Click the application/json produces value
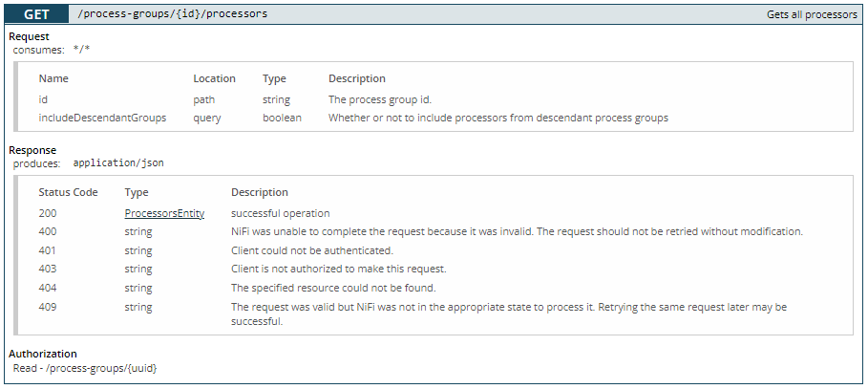Screen dimensions: 868x389 tap(118, 163)
